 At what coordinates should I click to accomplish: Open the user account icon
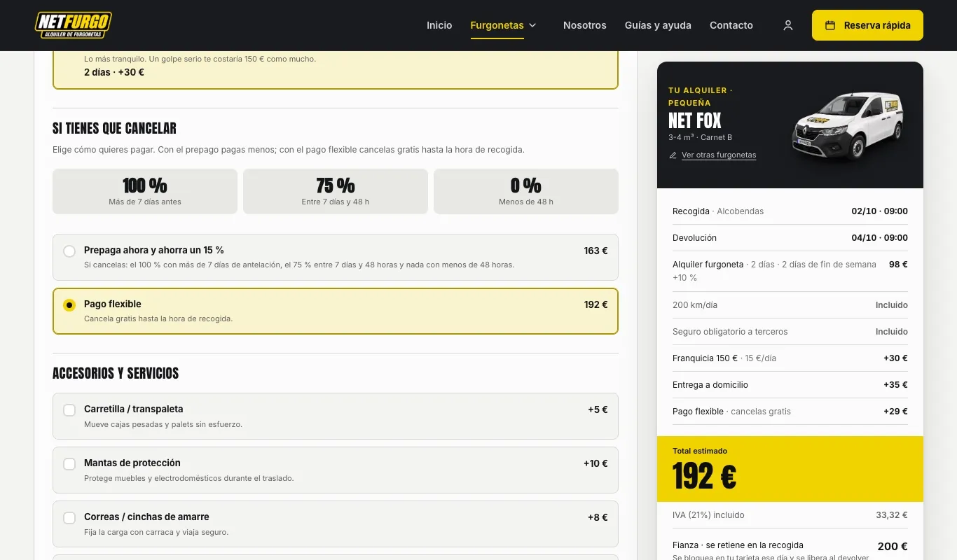coord(788,25)
